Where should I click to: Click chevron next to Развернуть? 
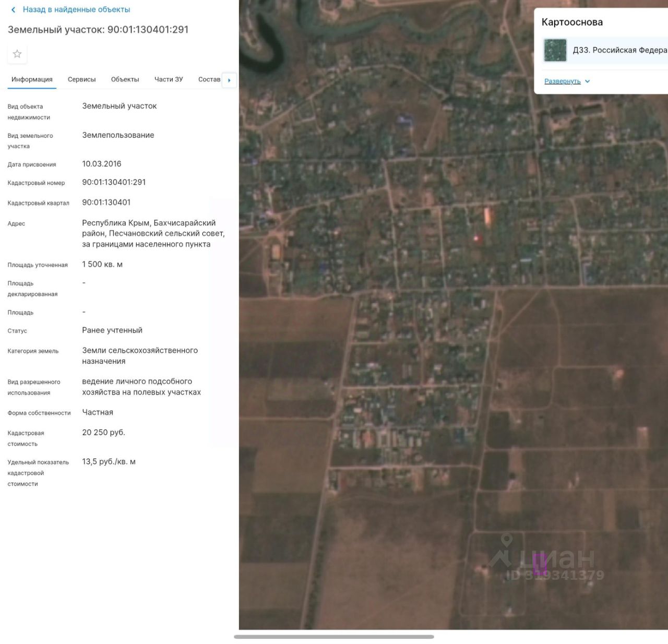click(588, 81)
